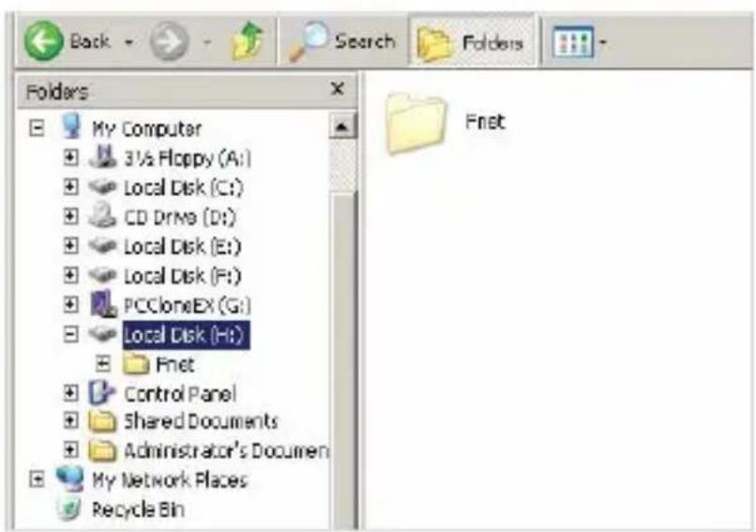This screenshot has width=756, height=532.
Task: Click the green Back arrow icon
Action: tap(44, 41)
